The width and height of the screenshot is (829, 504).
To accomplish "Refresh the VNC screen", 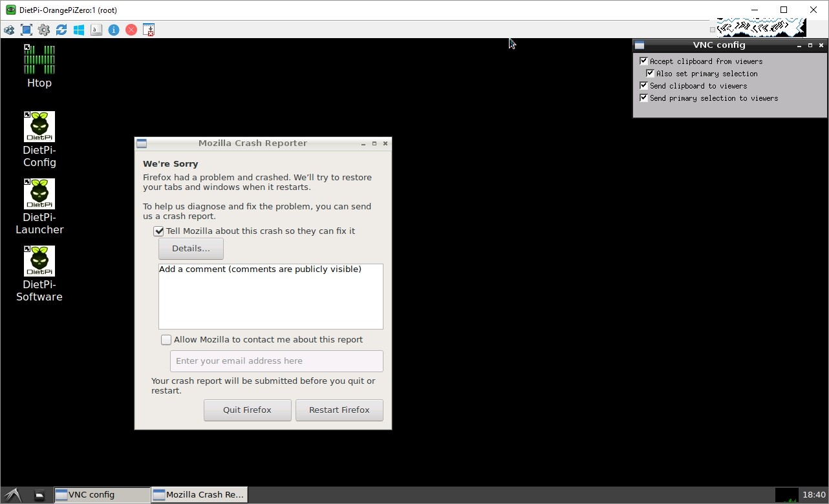I will point(61,30).
